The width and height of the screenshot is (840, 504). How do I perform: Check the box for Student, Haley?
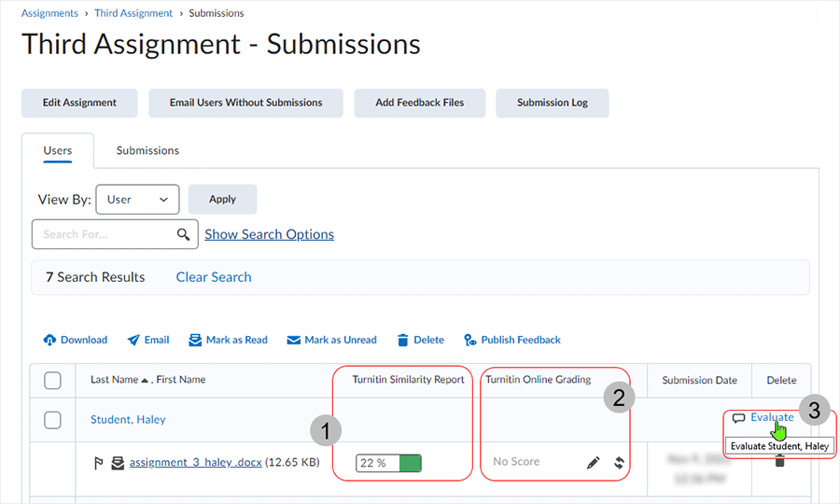click(x=52, y=420)
